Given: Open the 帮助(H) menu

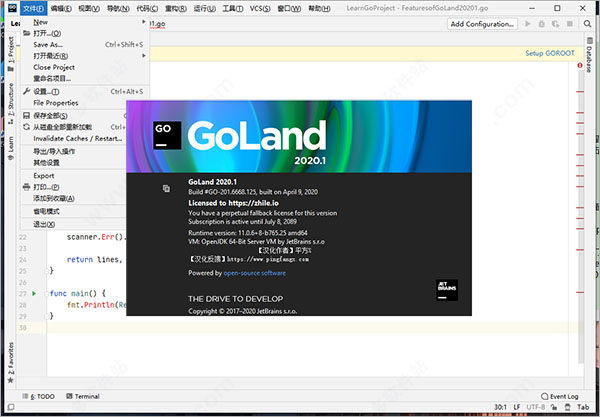Looking at the screenshot, I should 319,8.
